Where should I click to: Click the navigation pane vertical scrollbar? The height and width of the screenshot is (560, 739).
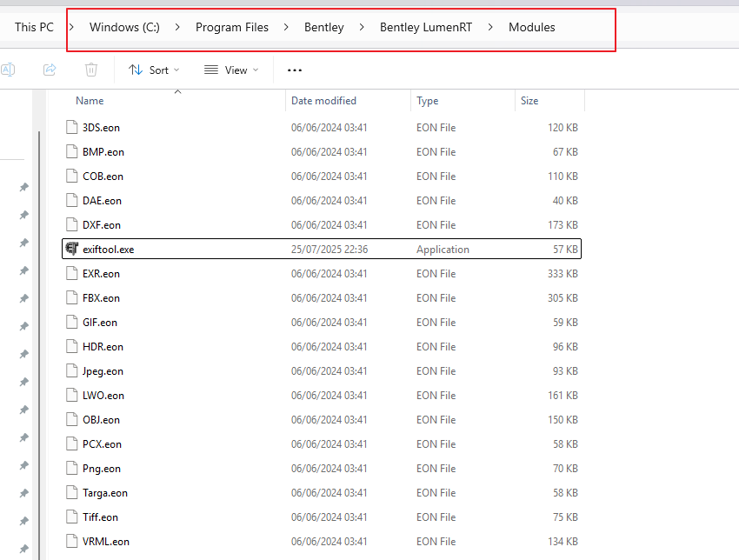[39, 344]
